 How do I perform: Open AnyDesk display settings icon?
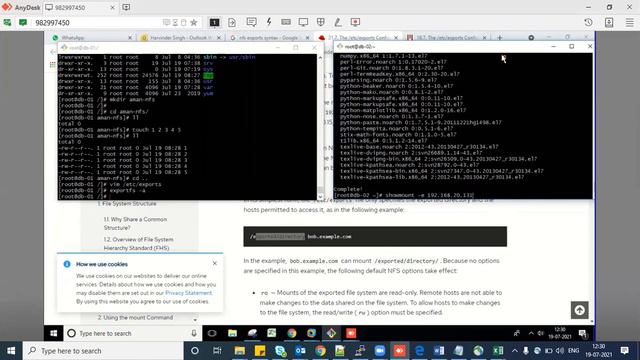point(303,22)
